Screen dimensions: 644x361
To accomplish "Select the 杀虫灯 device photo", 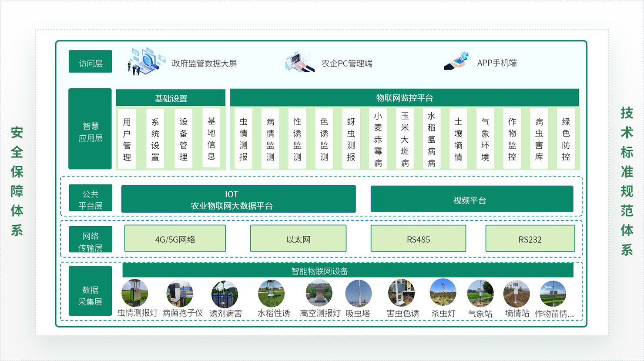I will (443, 292).
